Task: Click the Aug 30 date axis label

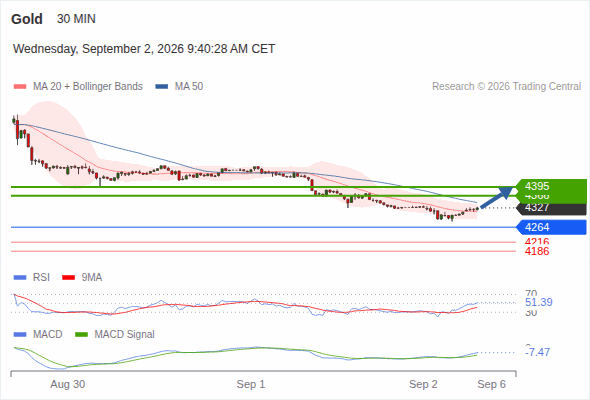Action: coord(68,384)
